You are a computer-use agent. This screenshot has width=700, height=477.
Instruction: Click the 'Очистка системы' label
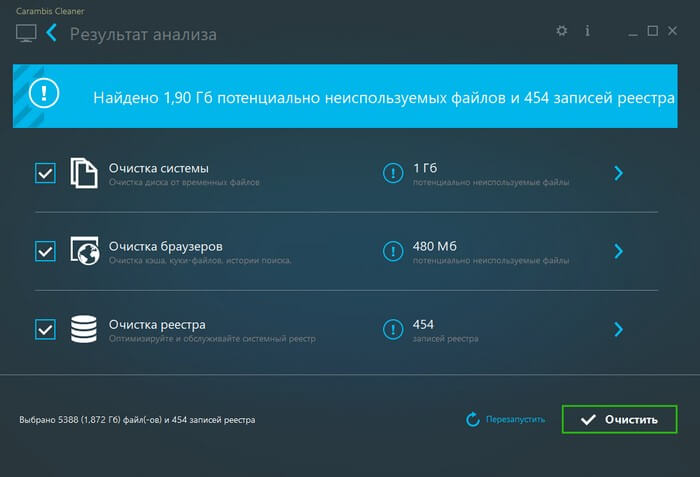(x=158, y=168)
